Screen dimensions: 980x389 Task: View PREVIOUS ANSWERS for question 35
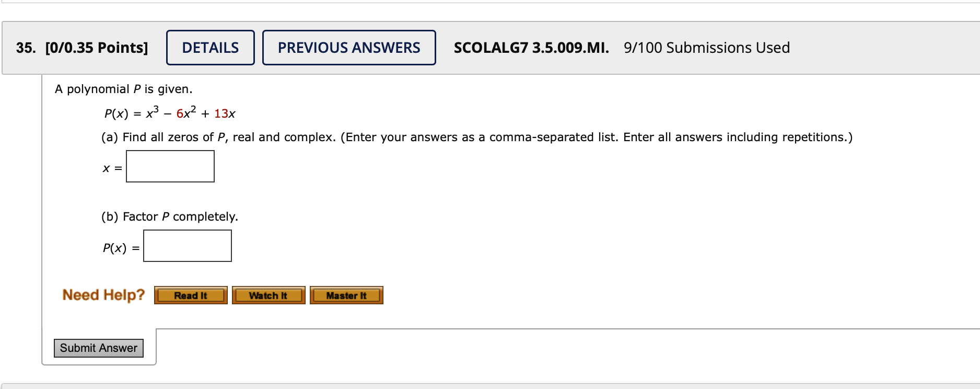click(349, 48)
